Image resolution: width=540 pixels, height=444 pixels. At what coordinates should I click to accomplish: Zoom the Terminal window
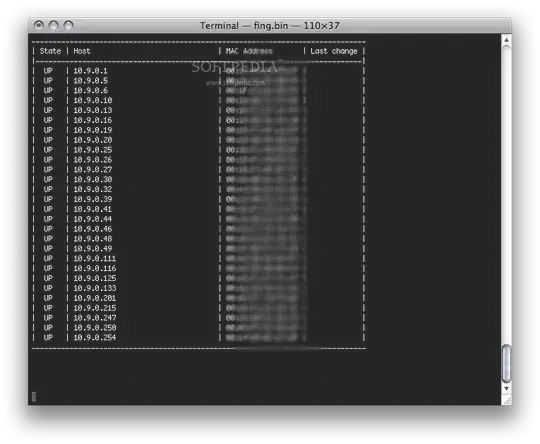pyautogui.click(x=69, y=25)
